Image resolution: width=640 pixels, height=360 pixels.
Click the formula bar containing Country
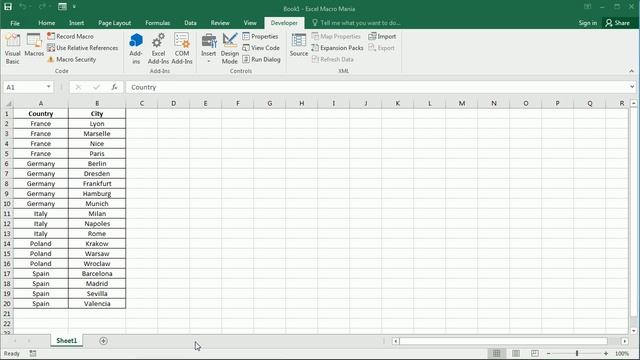[378, 87]
